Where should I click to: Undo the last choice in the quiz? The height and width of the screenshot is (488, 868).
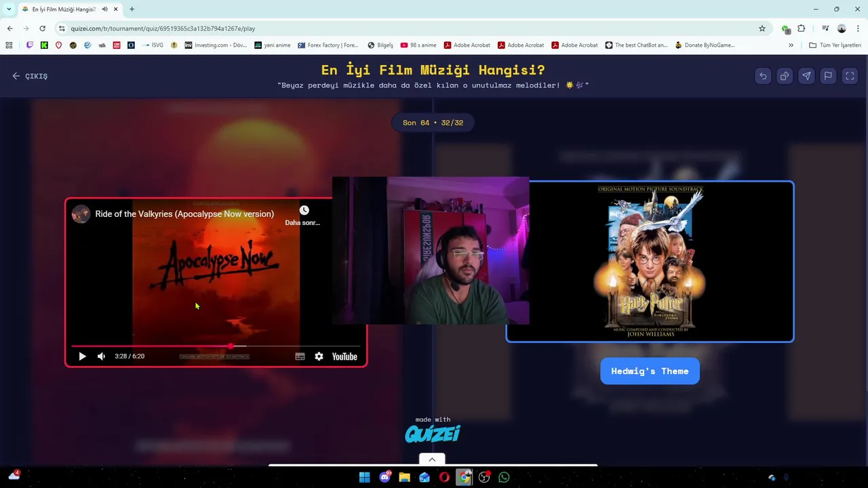click(x=763, y=76)
